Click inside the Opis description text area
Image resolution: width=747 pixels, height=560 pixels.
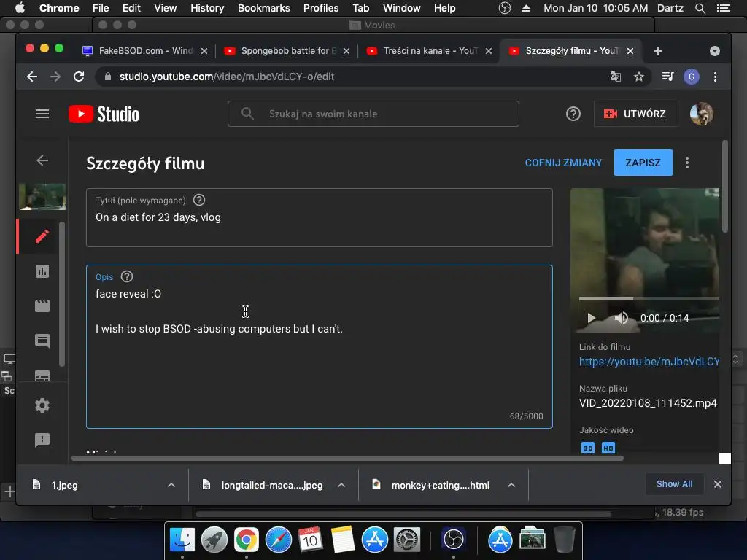pyautogui.click(x=320, y=346)
